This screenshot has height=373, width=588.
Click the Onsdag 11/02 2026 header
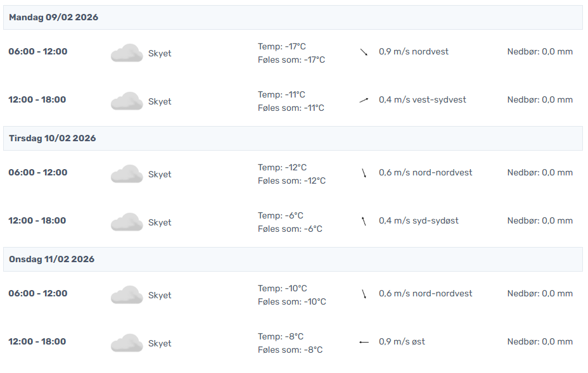(52, 259)
